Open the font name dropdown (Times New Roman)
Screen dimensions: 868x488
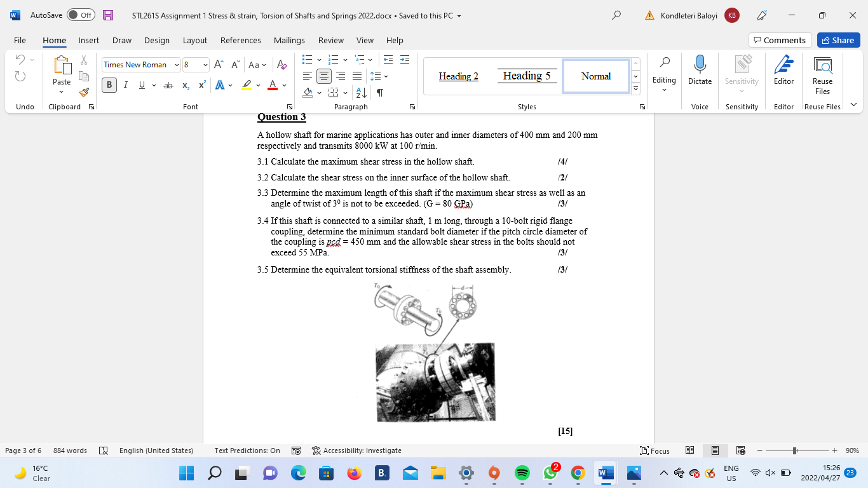coord(177,65)
